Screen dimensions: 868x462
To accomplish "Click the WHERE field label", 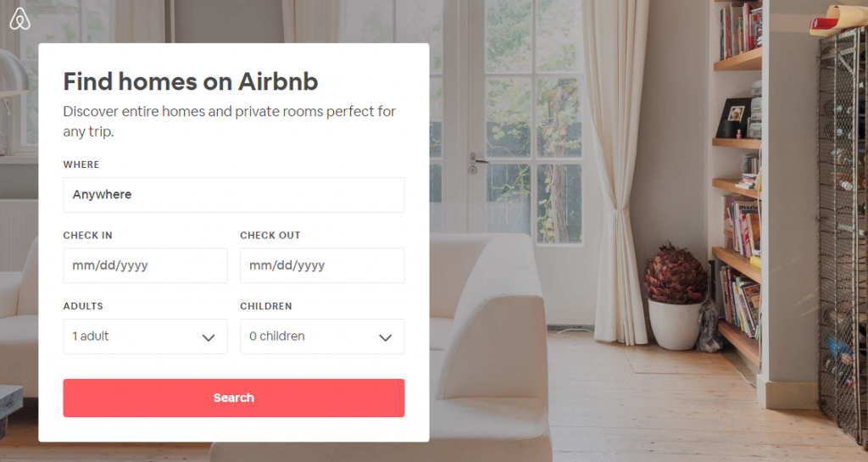I will click(x=81, y=164).
